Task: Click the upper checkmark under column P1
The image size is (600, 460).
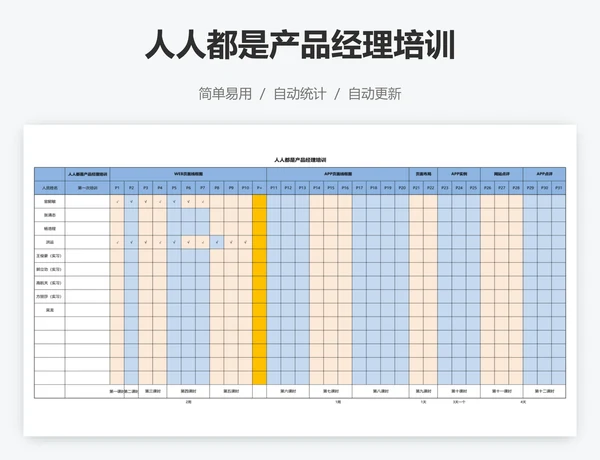Action: click(117, 202)
